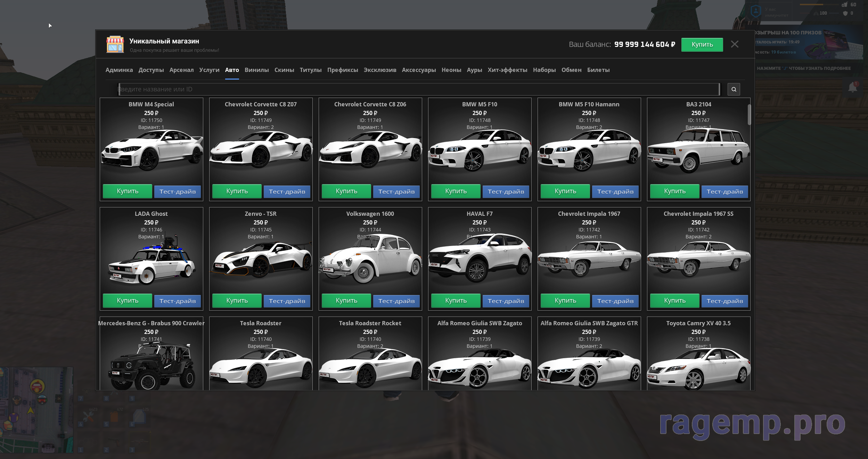Buy the HAVAL F7
Viewport: 868px width, 459px height.
pyautogui.click(x=456, y=301)
